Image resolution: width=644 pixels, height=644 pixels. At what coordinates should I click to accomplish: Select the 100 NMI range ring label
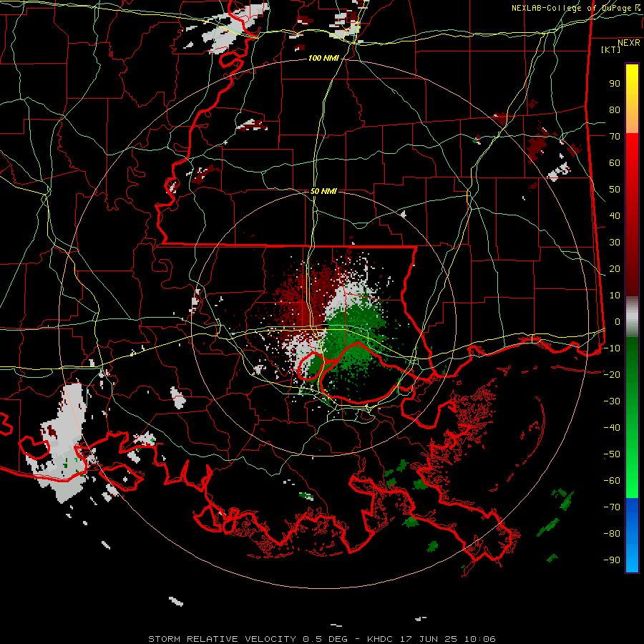pos(323,59)
